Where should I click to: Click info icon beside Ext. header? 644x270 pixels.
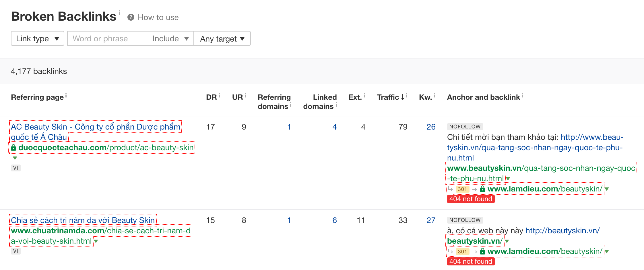click(x=364, y=95)
